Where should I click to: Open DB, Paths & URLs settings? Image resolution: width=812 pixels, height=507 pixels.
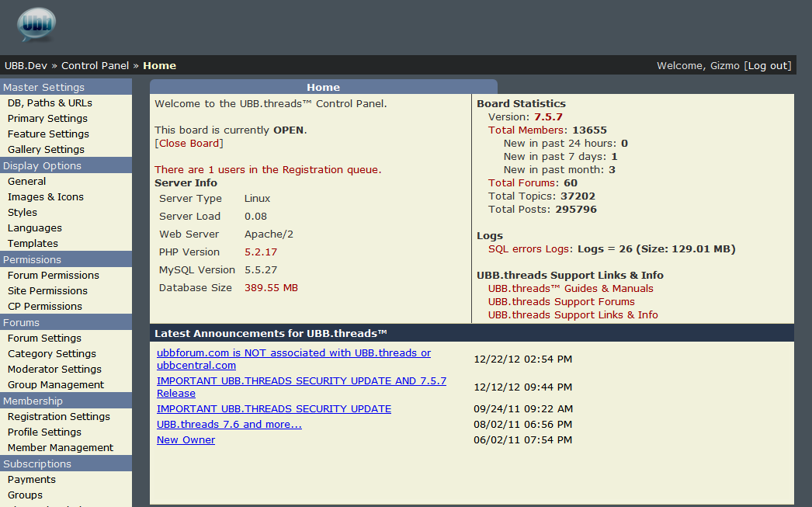click(x=50, y=103)
